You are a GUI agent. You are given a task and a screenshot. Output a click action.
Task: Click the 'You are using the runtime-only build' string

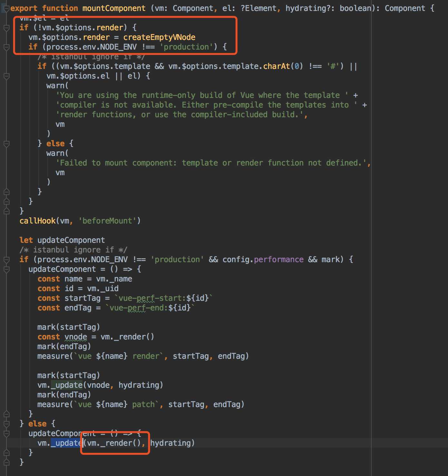pos(202,95)
